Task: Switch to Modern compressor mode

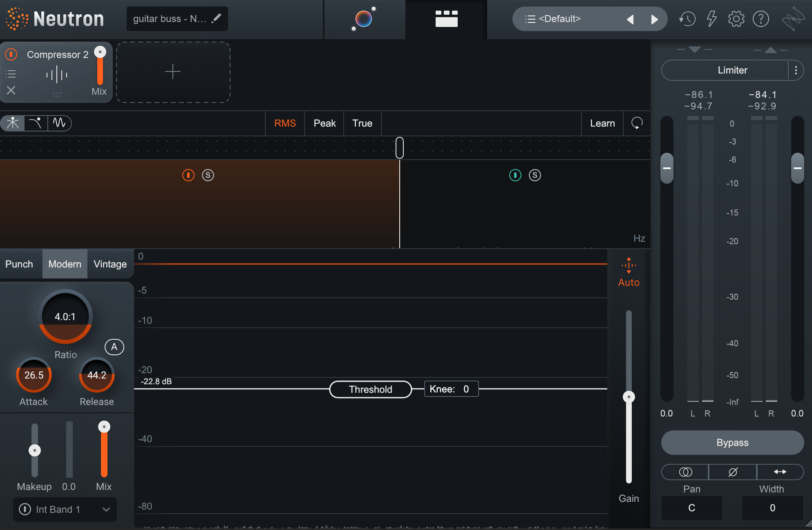Action: (x=65, y=264)
